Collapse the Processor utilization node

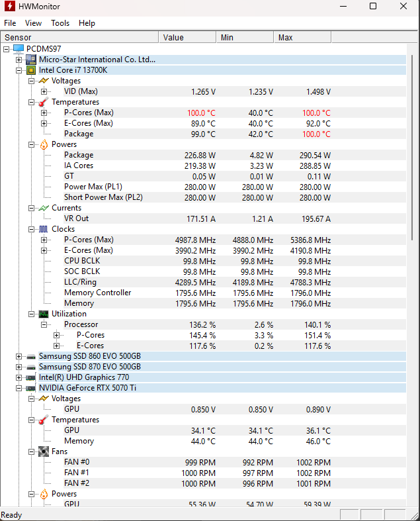click(x=44, y=324)
